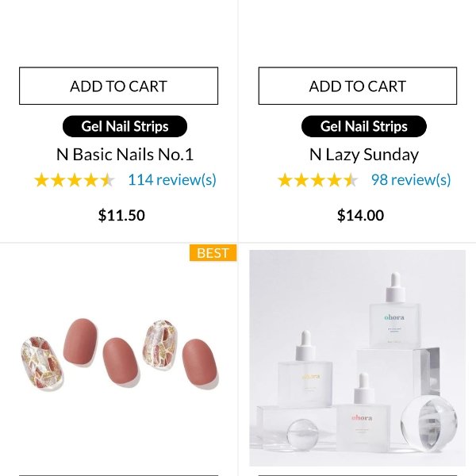Viewport: 476px width, 476px height.
Task: Open the N Basic Nails No.1 product title
Action: [125, 154]
